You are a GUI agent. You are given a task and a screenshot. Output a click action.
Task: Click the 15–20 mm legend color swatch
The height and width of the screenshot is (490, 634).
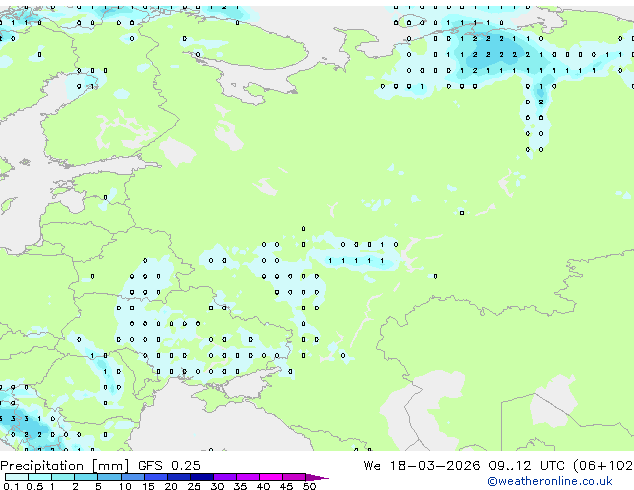pos(156,477)
